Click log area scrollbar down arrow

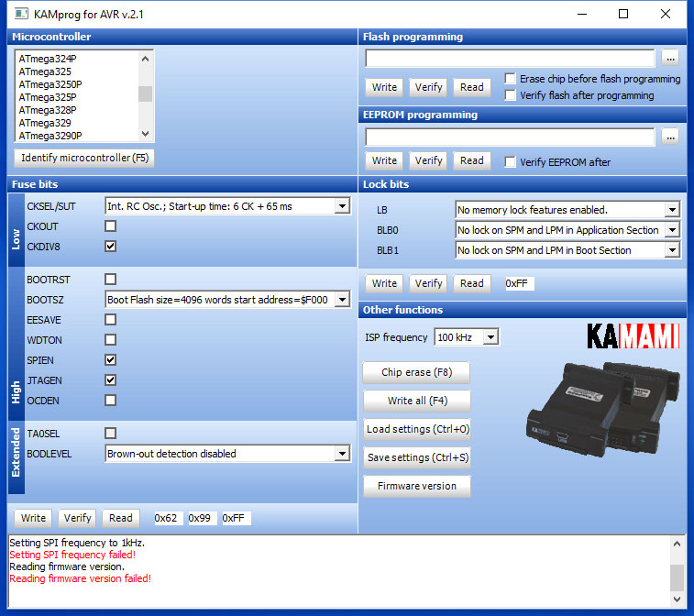pyautogui.click(x=677, y=599)
